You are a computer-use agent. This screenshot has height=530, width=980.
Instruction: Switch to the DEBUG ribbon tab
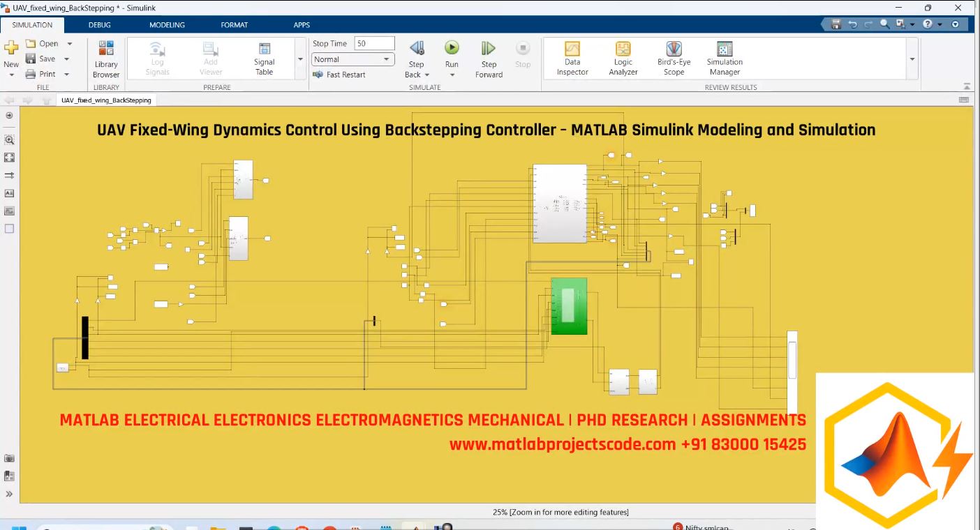pos(99,24)
